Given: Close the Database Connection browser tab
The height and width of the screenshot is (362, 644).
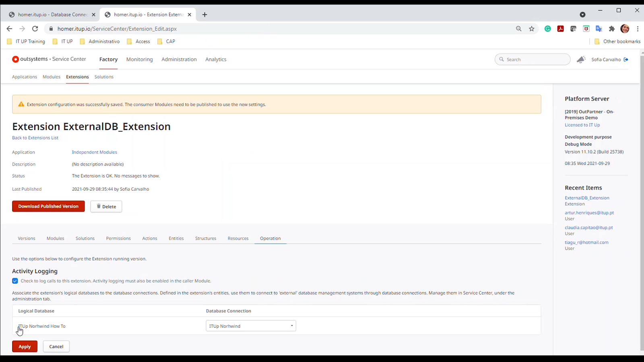Looking at the screenshot, I should click(93, 14).
